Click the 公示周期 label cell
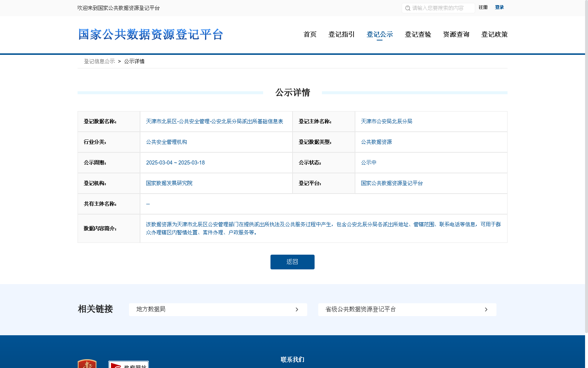 (x=109, y=163)
